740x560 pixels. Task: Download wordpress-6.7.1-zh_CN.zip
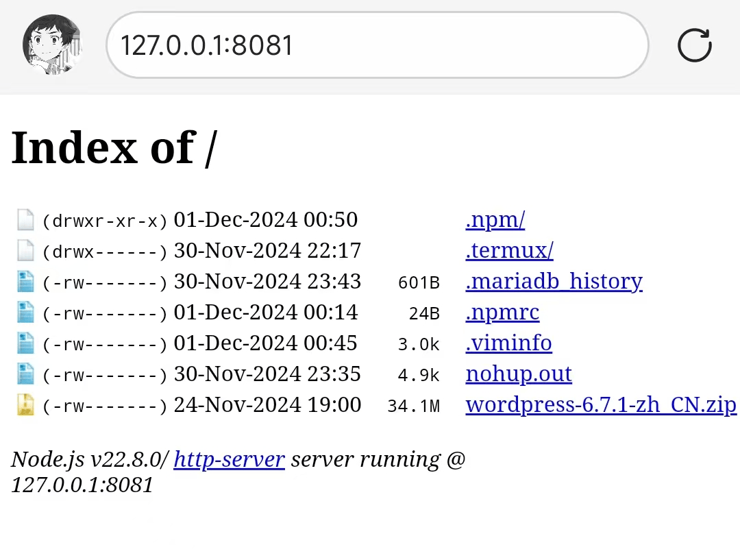point(600,405)
